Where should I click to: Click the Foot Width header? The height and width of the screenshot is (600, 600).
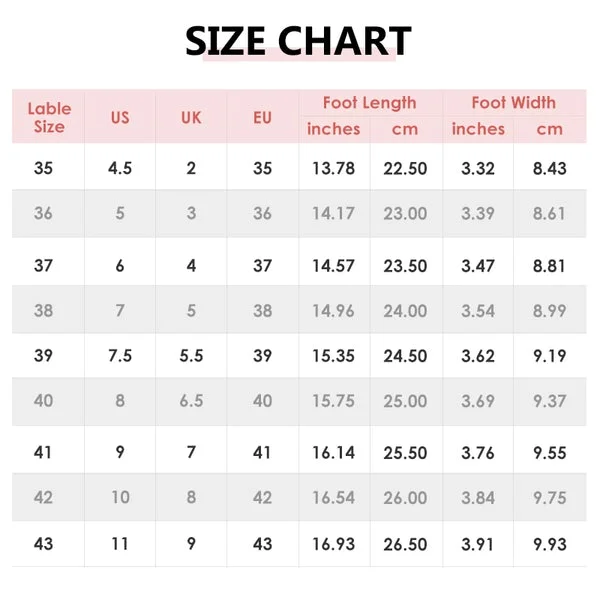click(514, 103)
